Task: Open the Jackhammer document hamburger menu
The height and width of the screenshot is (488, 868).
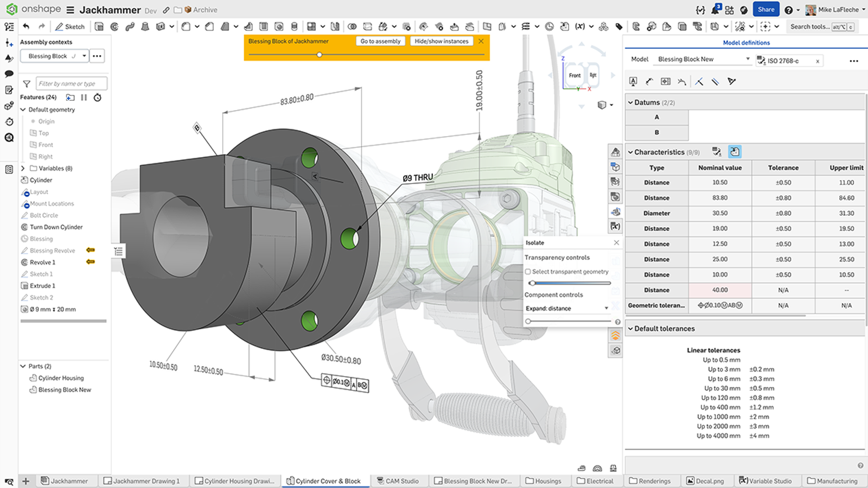Action: point(71,9)
